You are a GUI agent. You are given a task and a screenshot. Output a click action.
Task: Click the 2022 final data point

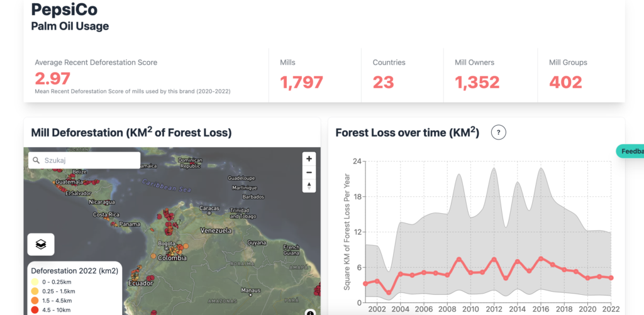[x=611, y=278]
